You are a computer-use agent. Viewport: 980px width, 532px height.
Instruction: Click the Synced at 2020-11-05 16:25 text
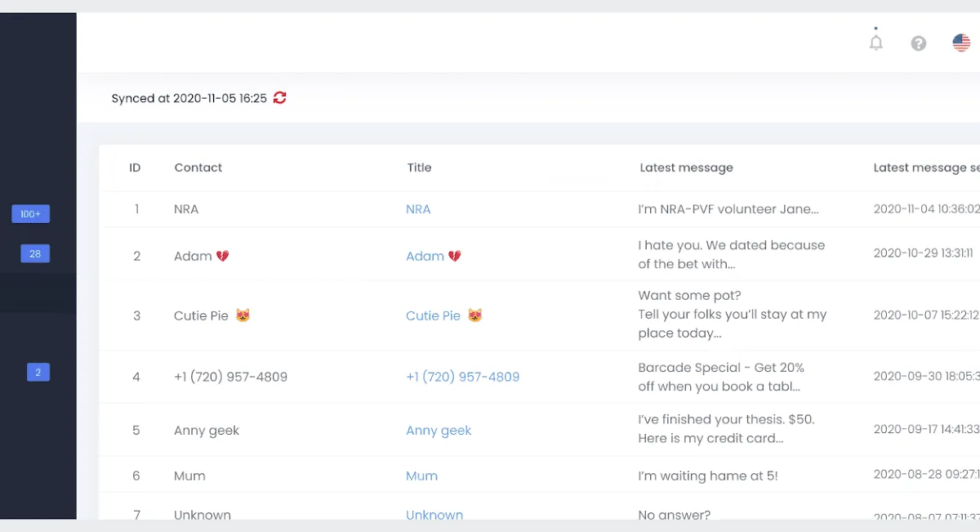click(189, 98)
